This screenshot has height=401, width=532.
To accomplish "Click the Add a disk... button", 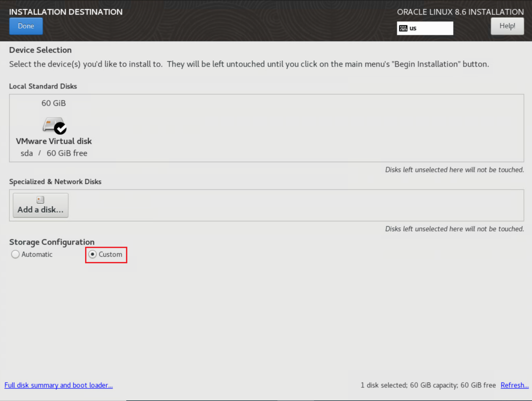I will [40, 205].
